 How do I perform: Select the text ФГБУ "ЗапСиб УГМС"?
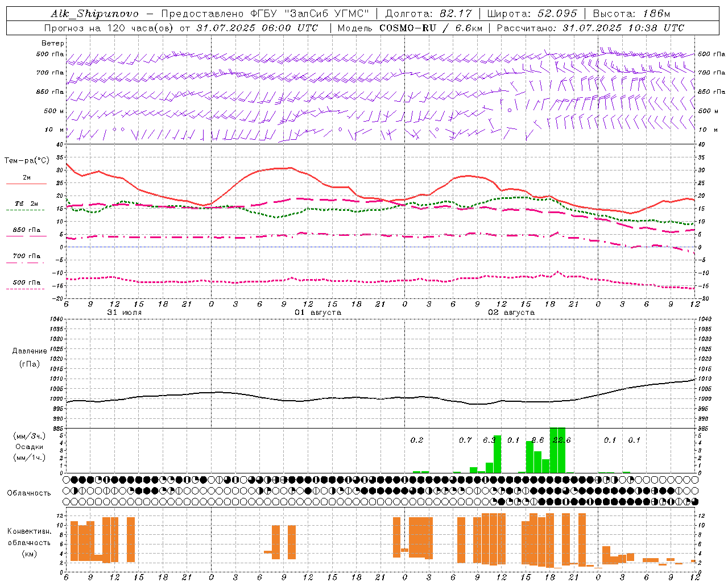310,14
